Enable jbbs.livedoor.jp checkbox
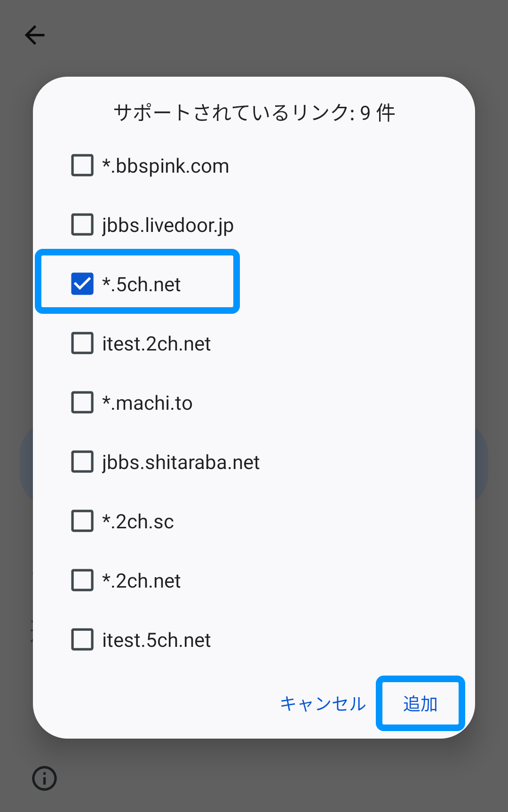This screenshot has height=812, width=508. pos(82,224)
